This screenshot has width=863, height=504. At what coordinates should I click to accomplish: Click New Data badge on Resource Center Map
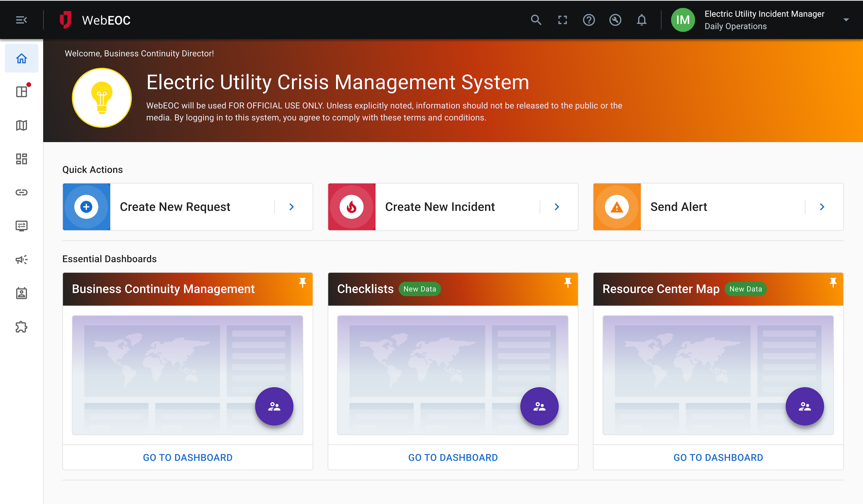click(x=745, y=289)
